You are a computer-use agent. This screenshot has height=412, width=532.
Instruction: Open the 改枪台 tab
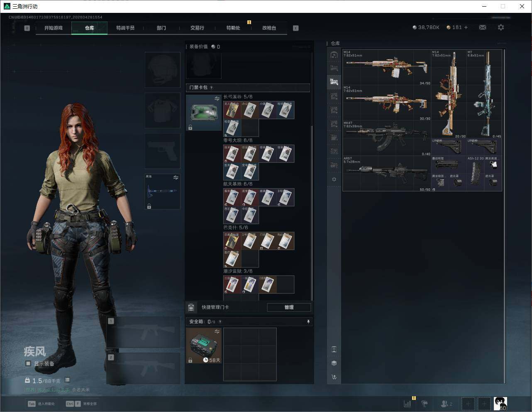pyautogui.click(x=269, y=28)
